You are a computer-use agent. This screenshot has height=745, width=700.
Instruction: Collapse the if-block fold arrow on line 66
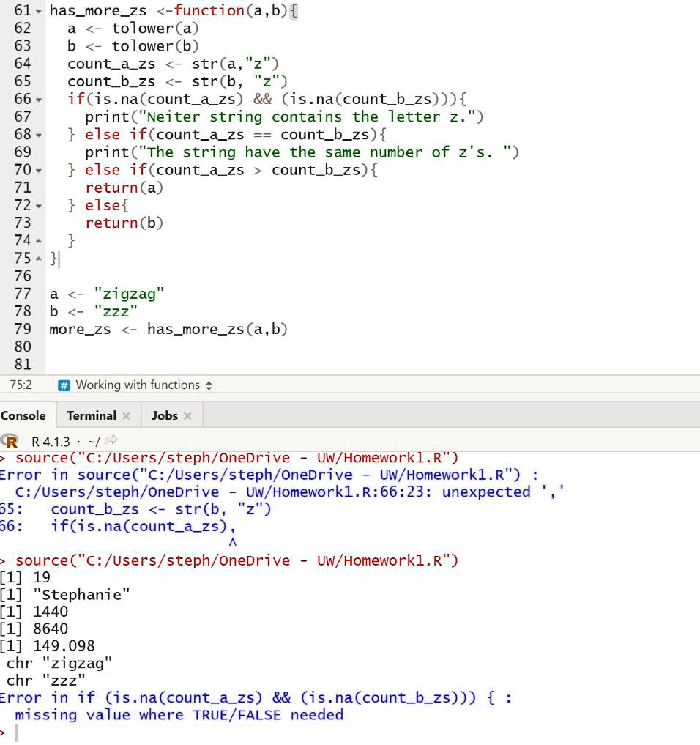(39, 100)
